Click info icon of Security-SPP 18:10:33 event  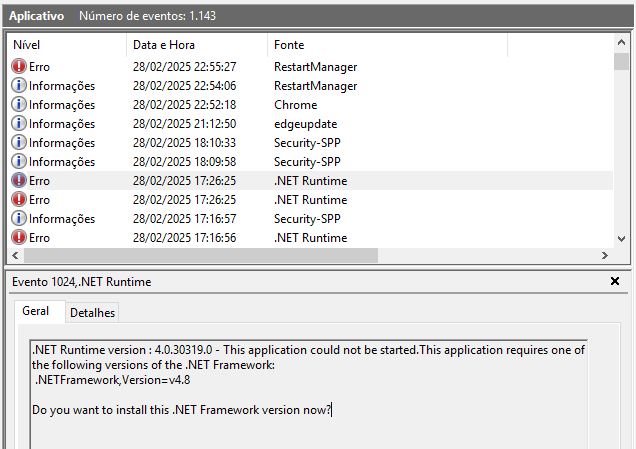(x=19, y=142)
